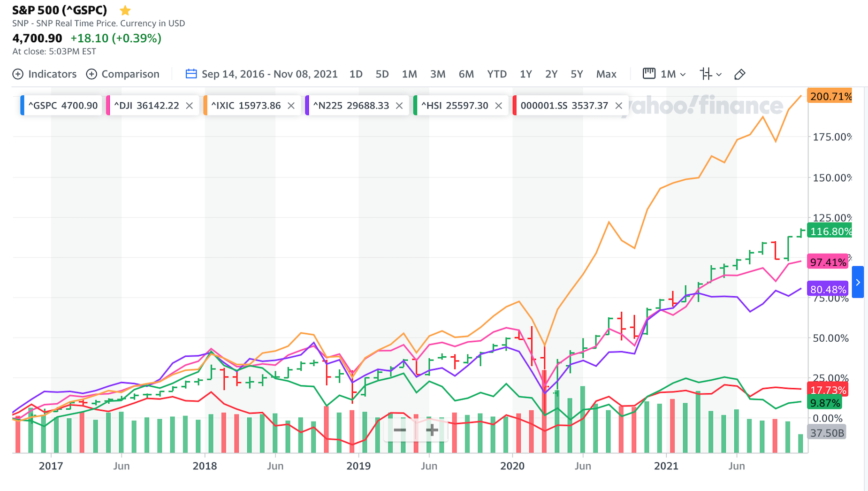Click the green 116.80% value tag
The image size is (868, 491).
[x=830, y=231]
